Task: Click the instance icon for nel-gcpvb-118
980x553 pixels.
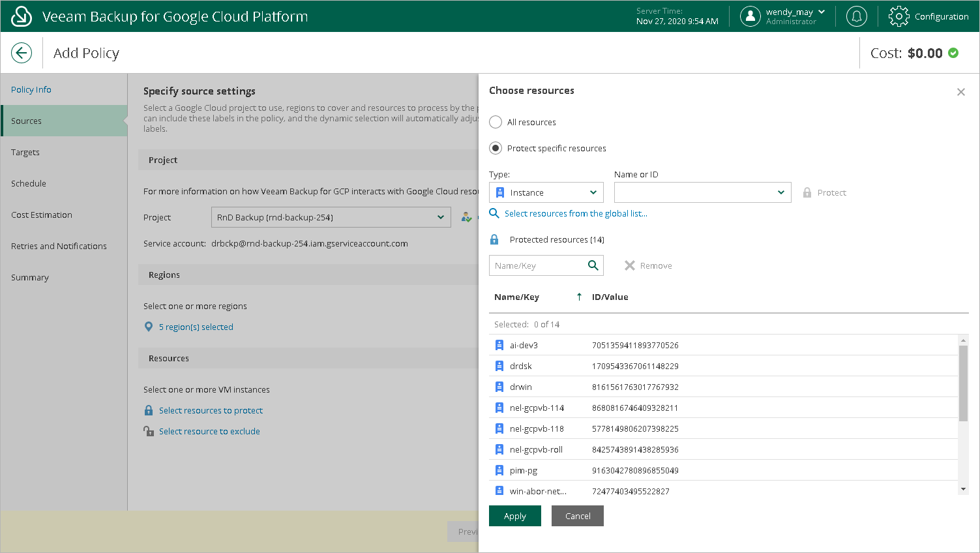Action: point(499,428)
